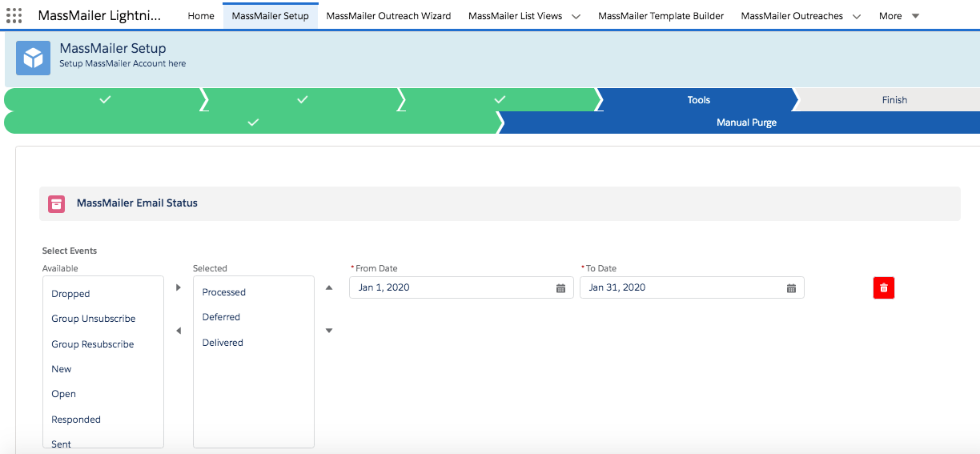The image size is (980, 454).
Task: Open the App Launcher grid icon
Action: [14, 15]
